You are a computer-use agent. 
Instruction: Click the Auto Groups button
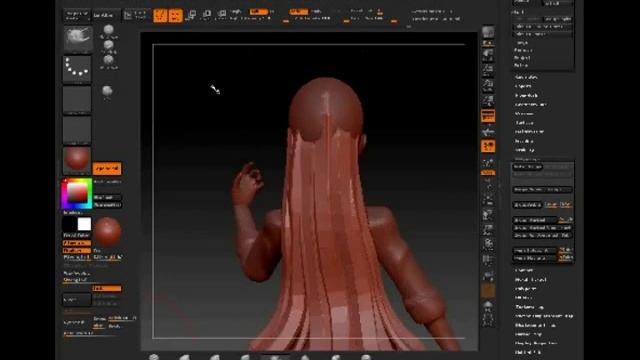(x=527, y=167)
